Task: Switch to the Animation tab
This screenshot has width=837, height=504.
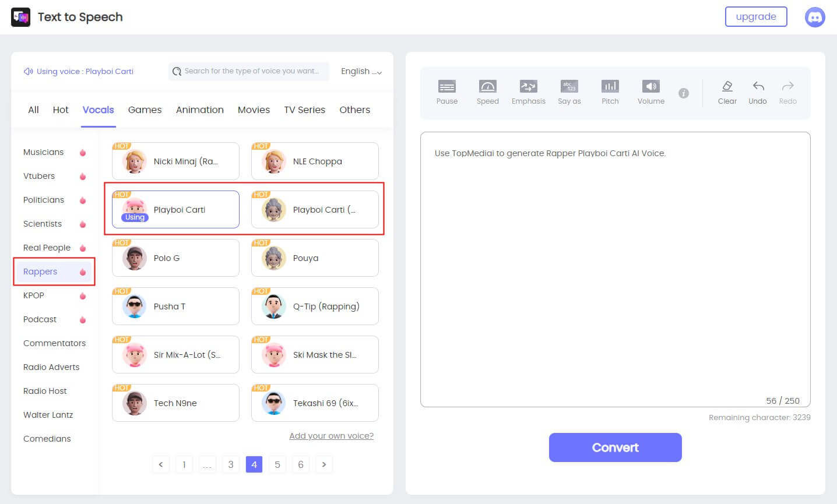Action: coord(200,110)
